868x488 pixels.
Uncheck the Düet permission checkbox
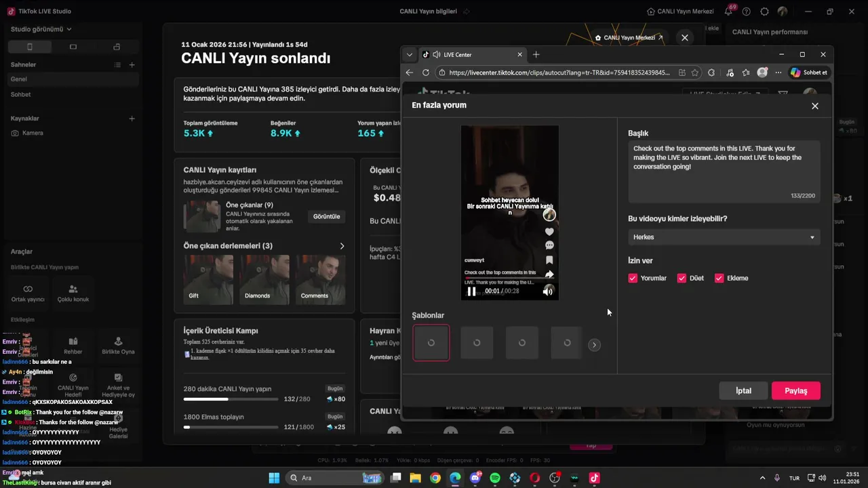pyautogui.click(x=682, y=278)
